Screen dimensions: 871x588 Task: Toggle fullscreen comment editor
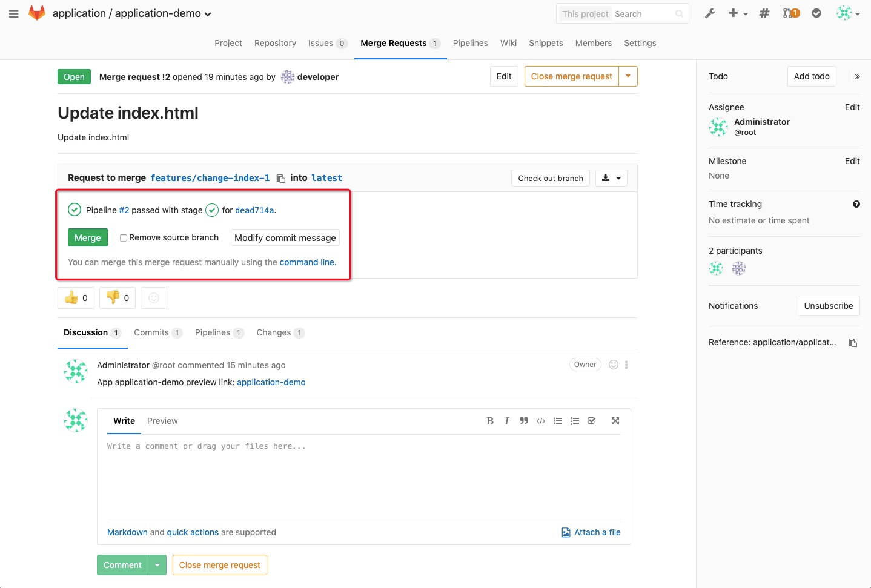[x=615, y=421]
